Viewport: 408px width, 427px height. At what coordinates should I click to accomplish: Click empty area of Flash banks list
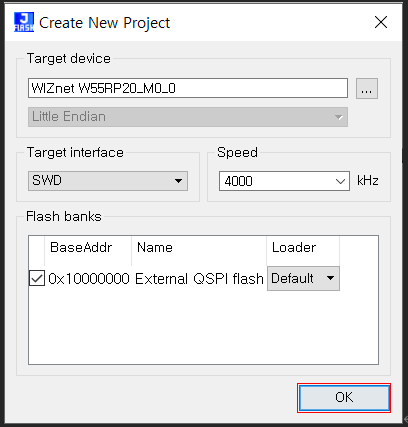pyautogui.click(x=203, y=328)
